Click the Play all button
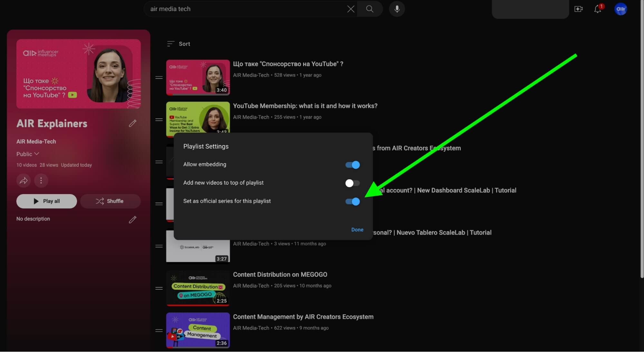Screen dimensions: 644x352 tap(47, 201)
